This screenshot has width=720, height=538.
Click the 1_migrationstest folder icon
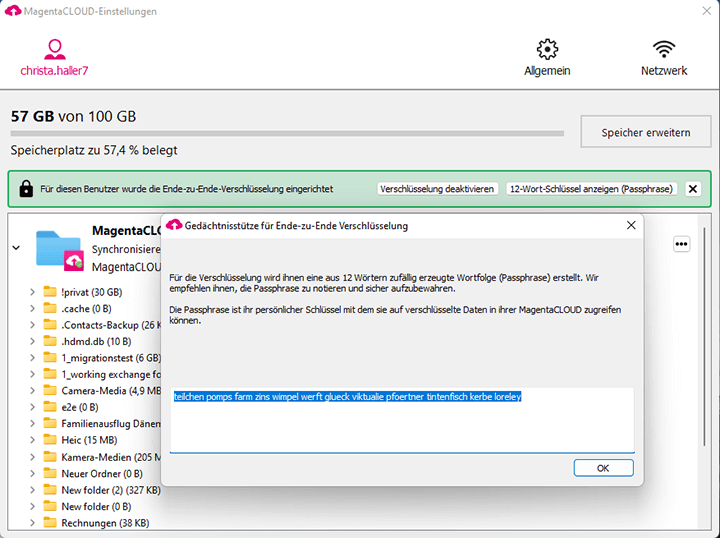(x=50, y=357)
